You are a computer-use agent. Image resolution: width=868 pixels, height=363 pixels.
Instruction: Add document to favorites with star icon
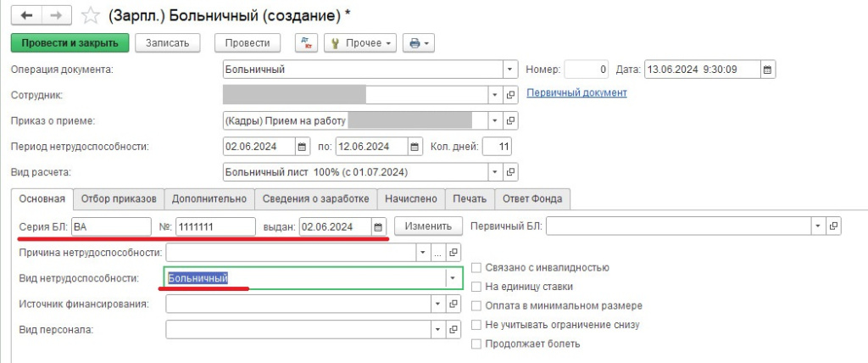click(x=87, y=15)
